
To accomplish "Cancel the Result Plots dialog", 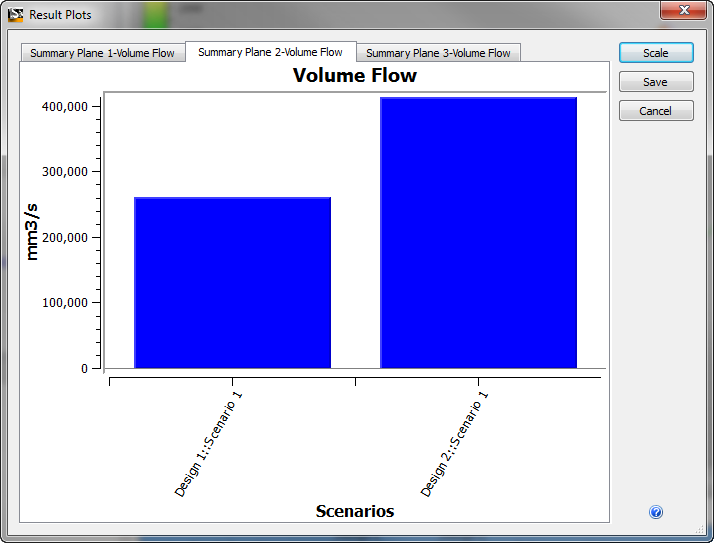I will [x=656, y=111].
